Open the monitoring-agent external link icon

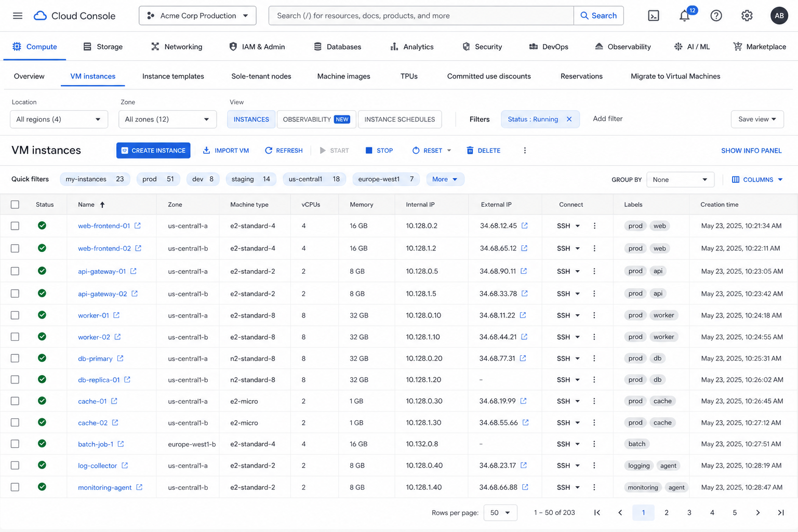(139, 487)
